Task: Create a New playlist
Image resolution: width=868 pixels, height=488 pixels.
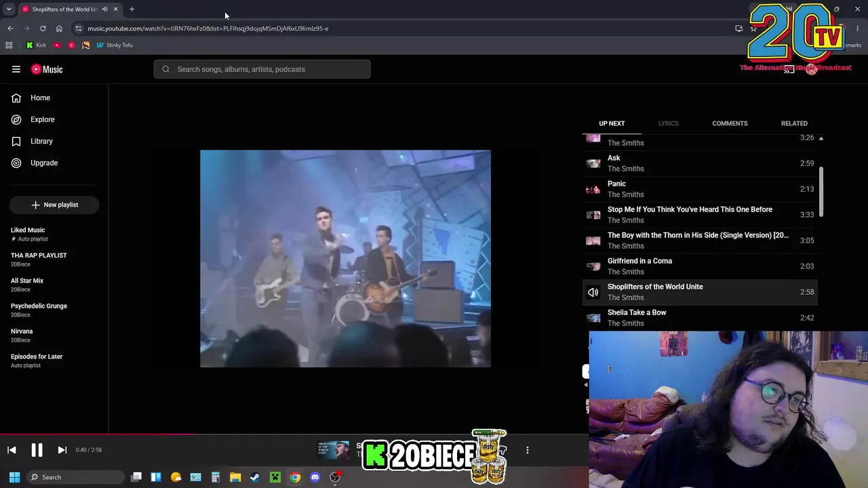Action: point(54,205)
